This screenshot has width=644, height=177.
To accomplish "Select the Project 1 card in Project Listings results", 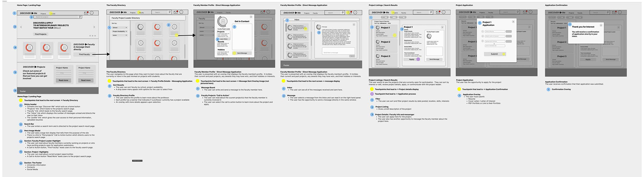I will click(386, 31).
